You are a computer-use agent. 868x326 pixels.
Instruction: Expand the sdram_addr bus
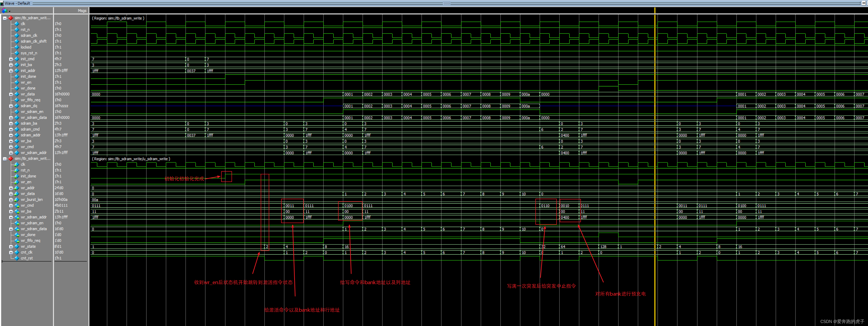coord(11,135)
